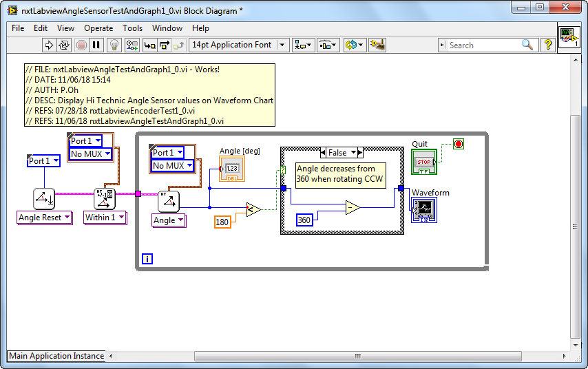Select the Waveform chart terminal
The width and height of the screenshot is (588, 369).
click(424, 210)
